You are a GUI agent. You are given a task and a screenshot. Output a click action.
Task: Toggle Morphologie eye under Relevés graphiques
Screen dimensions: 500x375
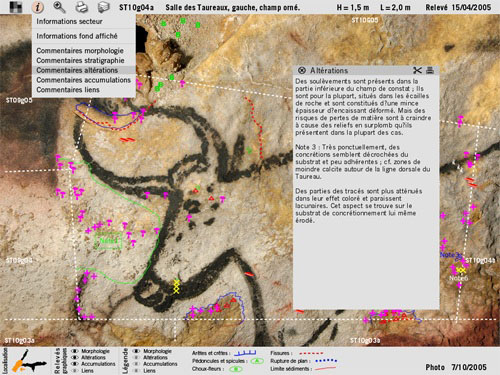click(75, 351)
